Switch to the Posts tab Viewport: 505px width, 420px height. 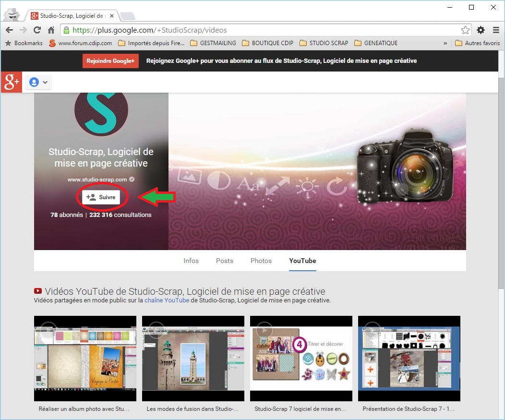225,261
